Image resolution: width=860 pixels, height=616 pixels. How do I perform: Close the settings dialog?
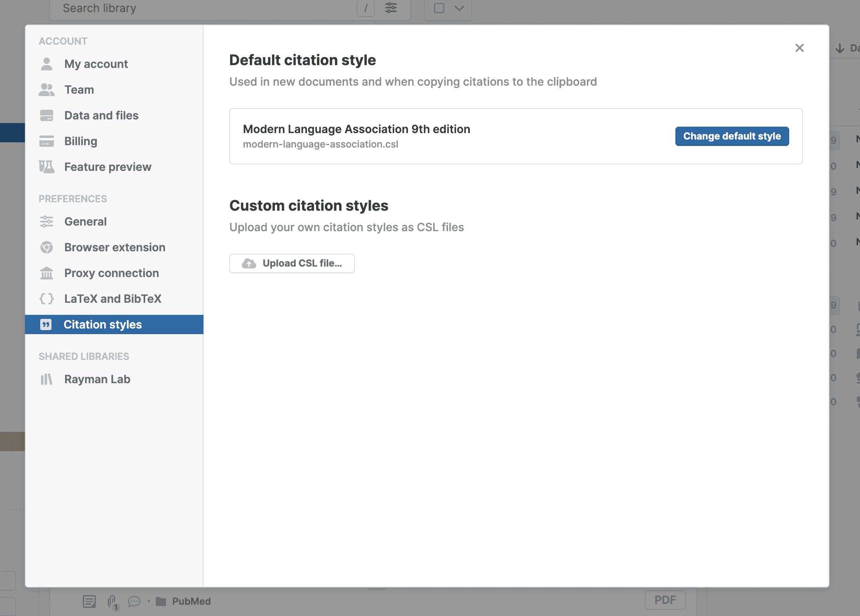point(799,48)
